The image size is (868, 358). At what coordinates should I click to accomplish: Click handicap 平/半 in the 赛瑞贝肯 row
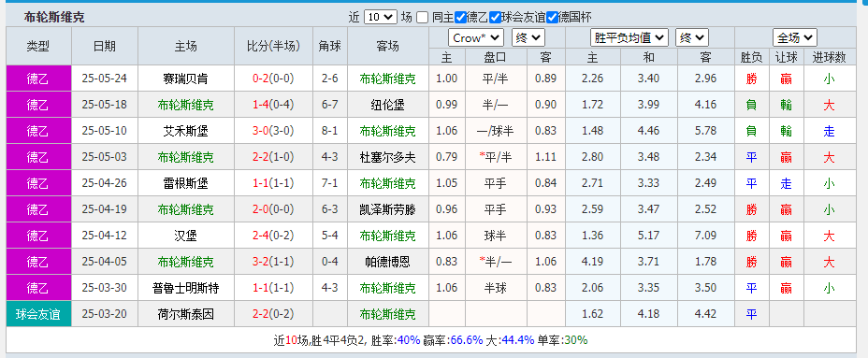tap(496, 79)
